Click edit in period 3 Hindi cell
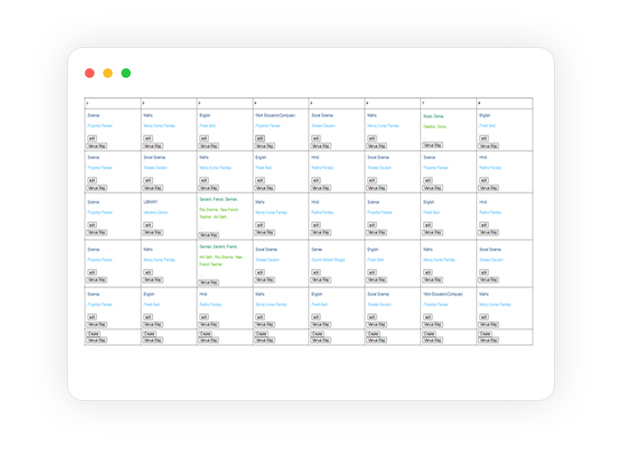Screen dimensions: 622x450 tap(204, 317)
